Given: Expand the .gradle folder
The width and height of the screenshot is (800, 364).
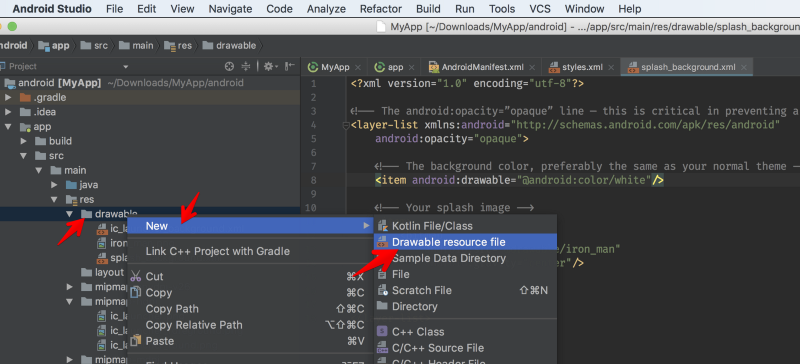Looking at the screenshot, I should tap(8, 98).
